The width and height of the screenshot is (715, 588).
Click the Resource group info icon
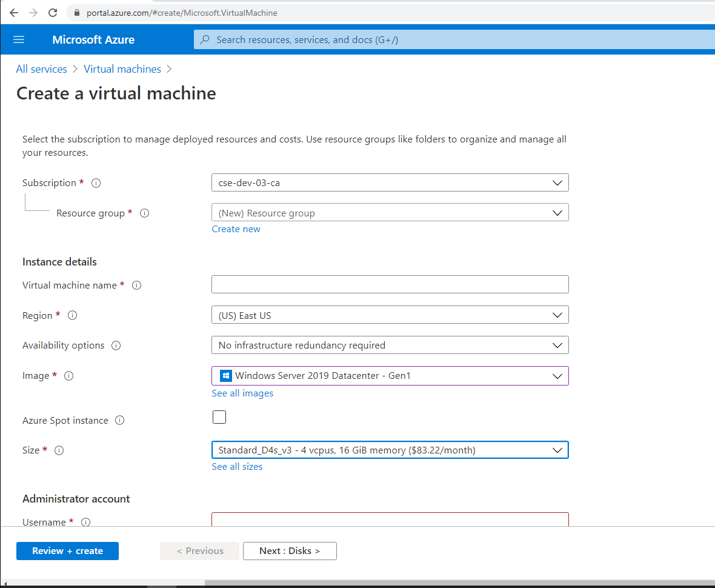point(144,213)
